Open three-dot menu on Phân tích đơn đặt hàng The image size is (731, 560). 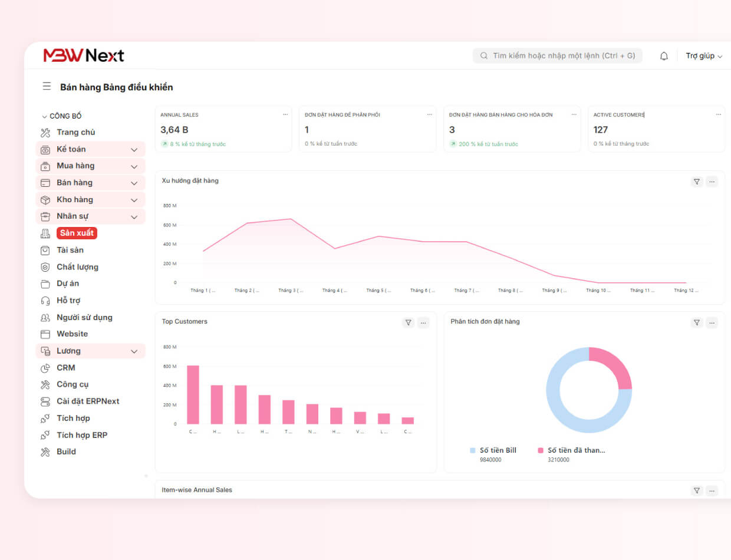712,322
